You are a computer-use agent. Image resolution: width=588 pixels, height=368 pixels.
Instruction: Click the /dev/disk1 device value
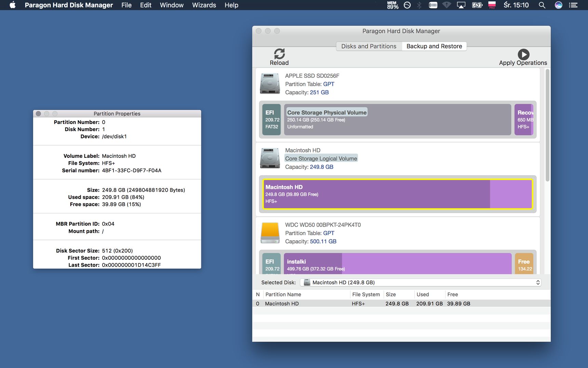click(114, 137)
